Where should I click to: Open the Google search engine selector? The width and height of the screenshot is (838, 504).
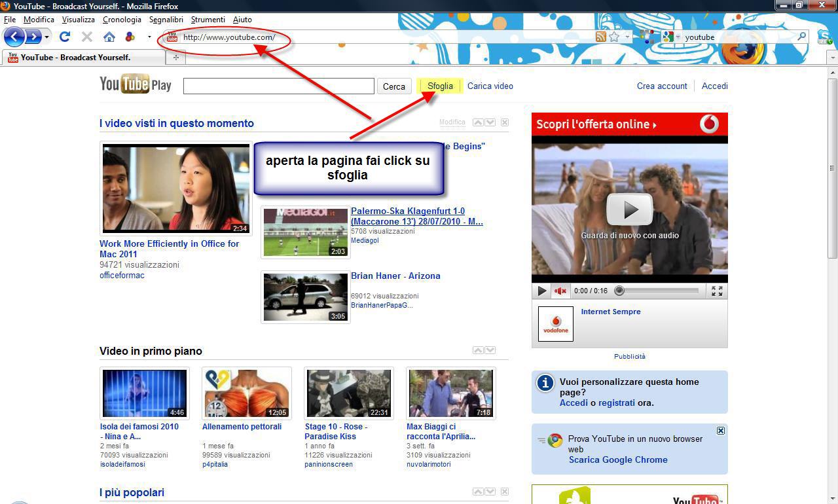672,37
